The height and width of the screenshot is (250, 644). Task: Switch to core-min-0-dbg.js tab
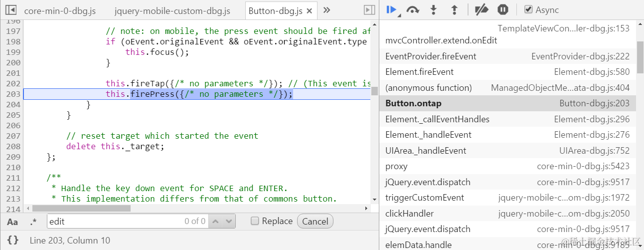[60, 10]
